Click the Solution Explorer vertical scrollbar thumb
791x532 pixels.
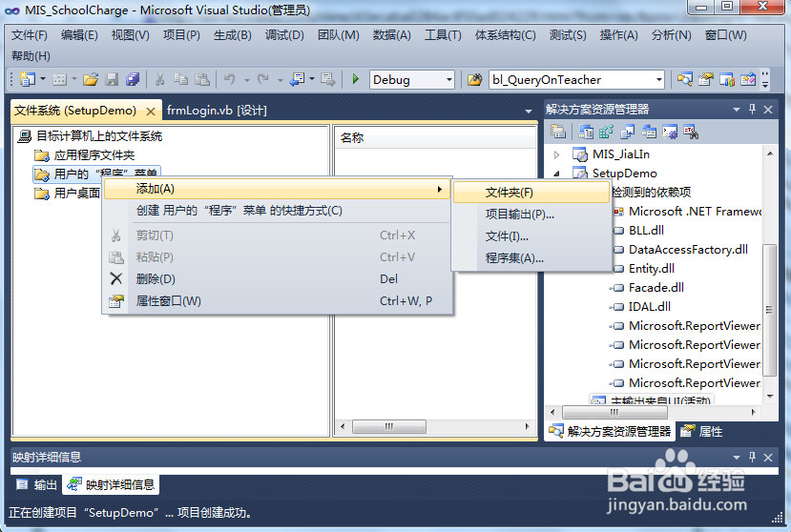click(x=769, y=310)
